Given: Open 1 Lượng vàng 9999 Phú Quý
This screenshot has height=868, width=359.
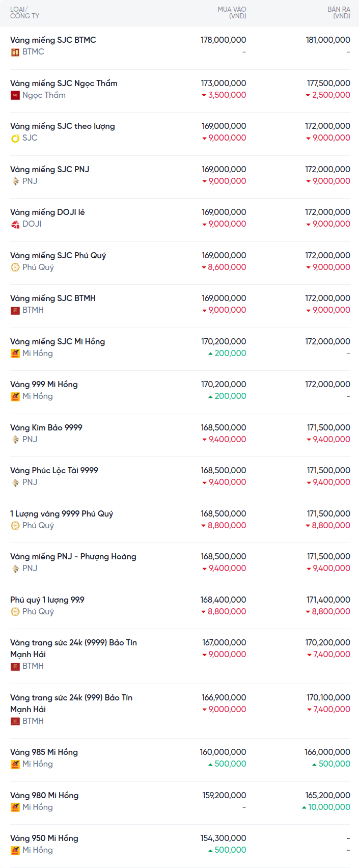Looking at the screenshot, I should point(62,513).
